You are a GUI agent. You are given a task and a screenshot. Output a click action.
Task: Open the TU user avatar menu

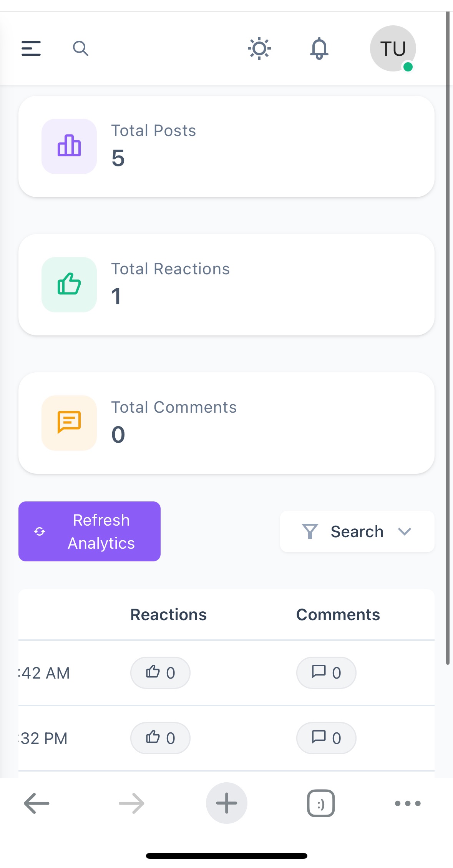(393, 48)
